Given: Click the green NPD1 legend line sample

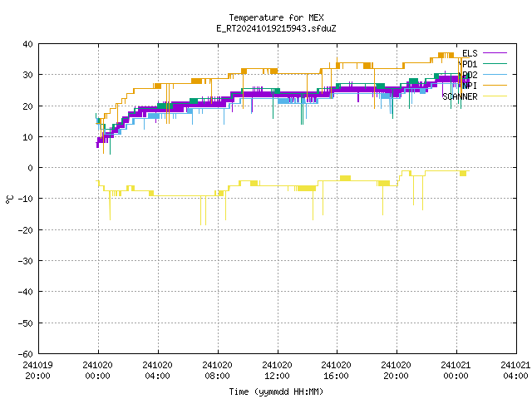Looking at the screenshot, I should [495, 64].
